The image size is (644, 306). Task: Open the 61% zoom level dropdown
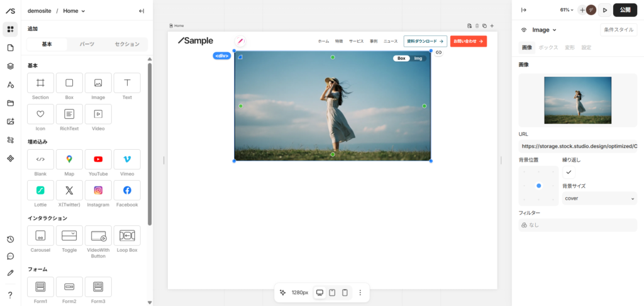[567, 10]
